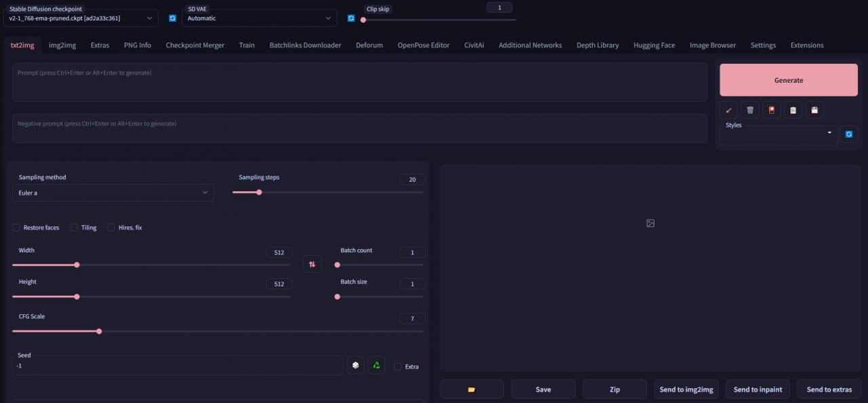The image size is (868, 403).
Task: Go to the Checkpoint Merger tab
Action: 195,45
